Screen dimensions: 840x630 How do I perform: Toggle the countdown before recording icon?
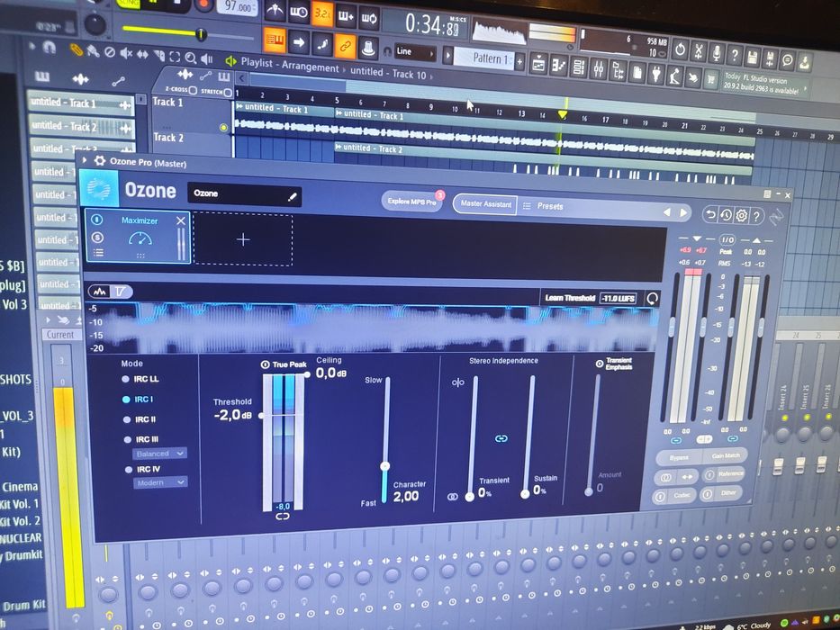tap(321, 13)
